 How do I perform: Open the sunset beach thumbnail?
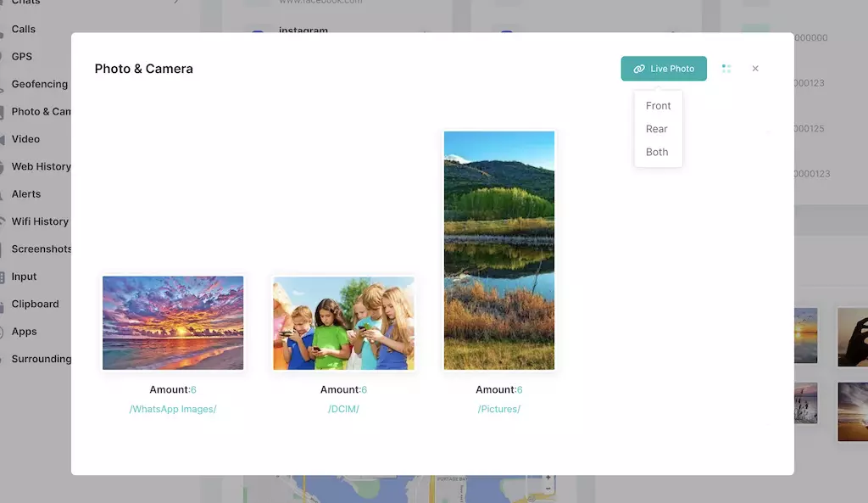(x=173, y=323)
